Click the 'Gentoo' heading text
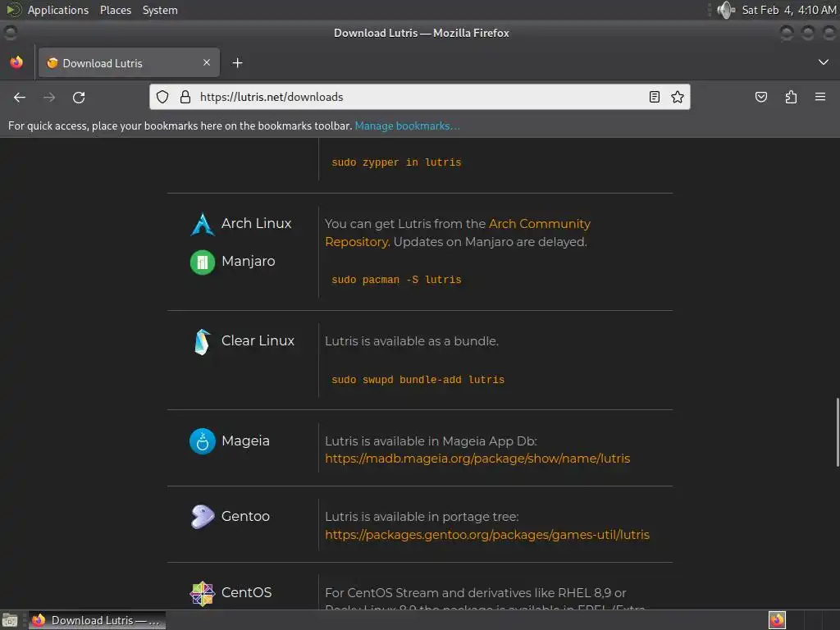 [245, 517]
